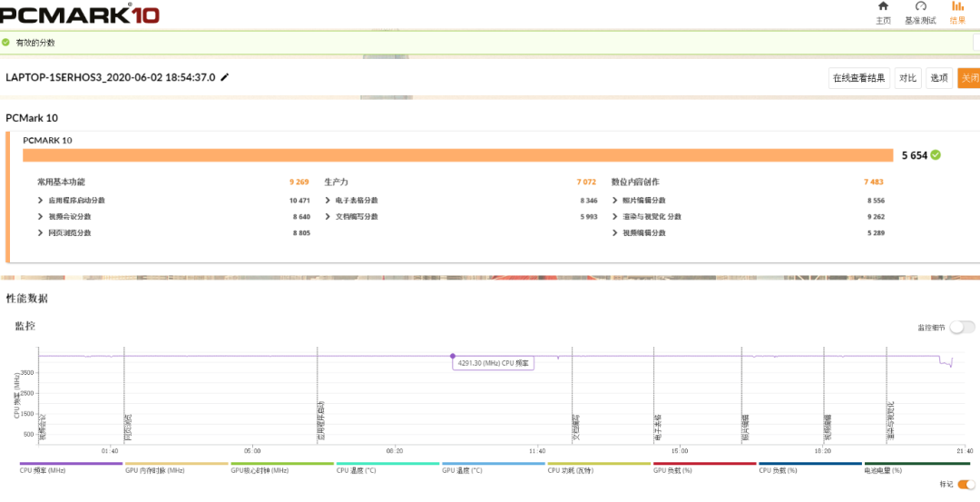Select the GPU 温度 (°C) legend swatch

[494, 464]
